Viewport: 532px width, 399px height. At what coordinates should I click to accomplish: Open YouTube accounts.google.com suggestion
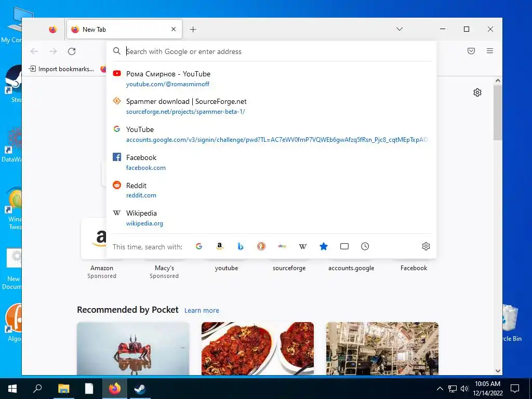271,135
